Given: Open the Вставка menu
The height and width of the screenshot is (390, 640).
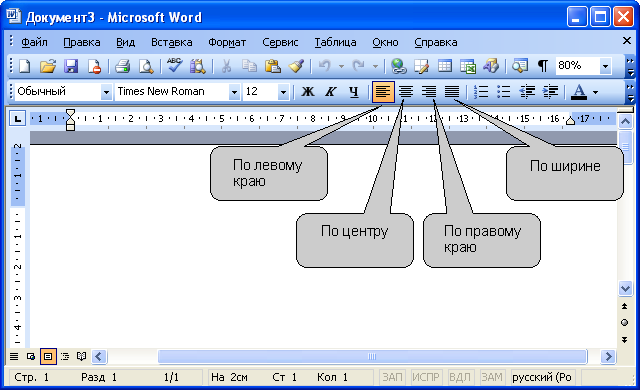Looking at the screenshot, I should pyautogui.click(x=171, y=42).
